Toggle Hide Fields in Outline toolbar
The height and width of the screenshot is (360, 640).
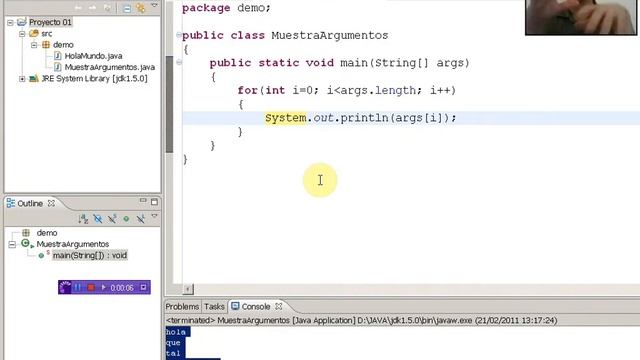(98, 219)
